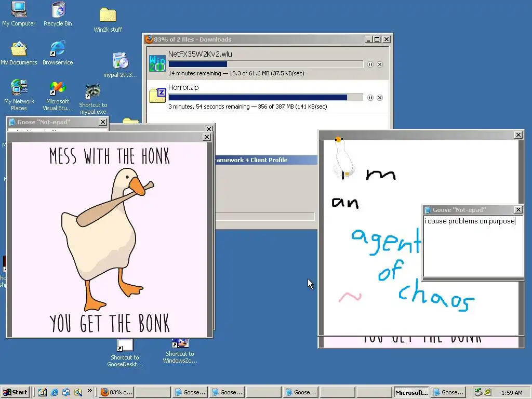Click the magnifier quick launch icon
Image resolution: width=532 pixels, height=399 pixels.
pyautogui.click(x=78, y=392)
